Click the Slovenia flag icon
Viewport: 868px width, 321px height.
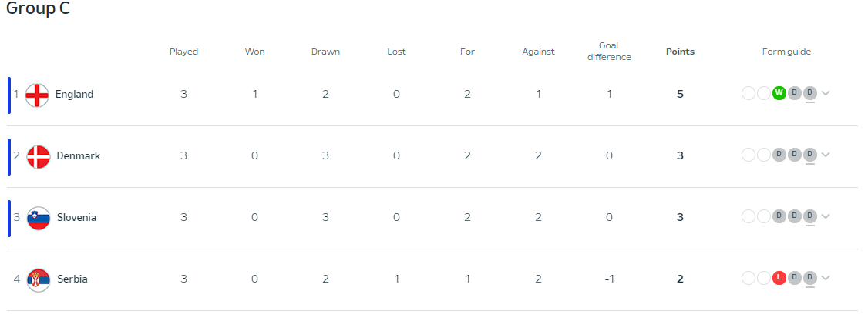coord(39,219)
